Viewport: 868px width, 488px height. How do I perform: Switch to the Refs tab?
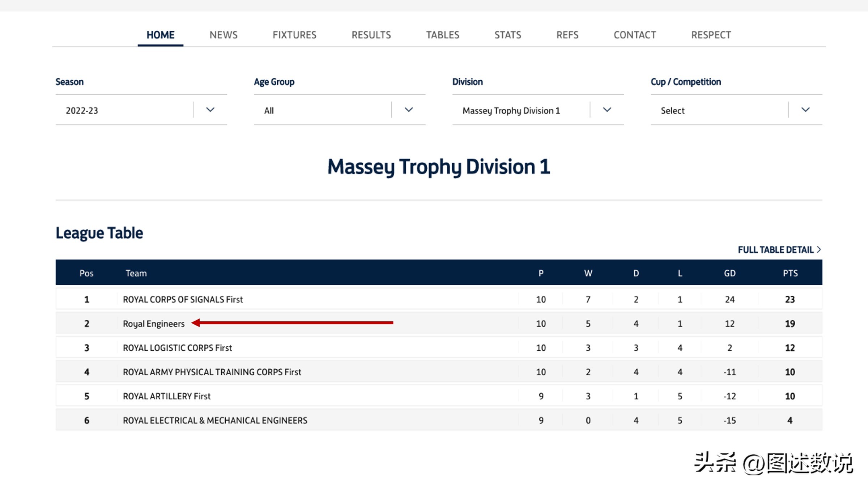tap(567, 35)
